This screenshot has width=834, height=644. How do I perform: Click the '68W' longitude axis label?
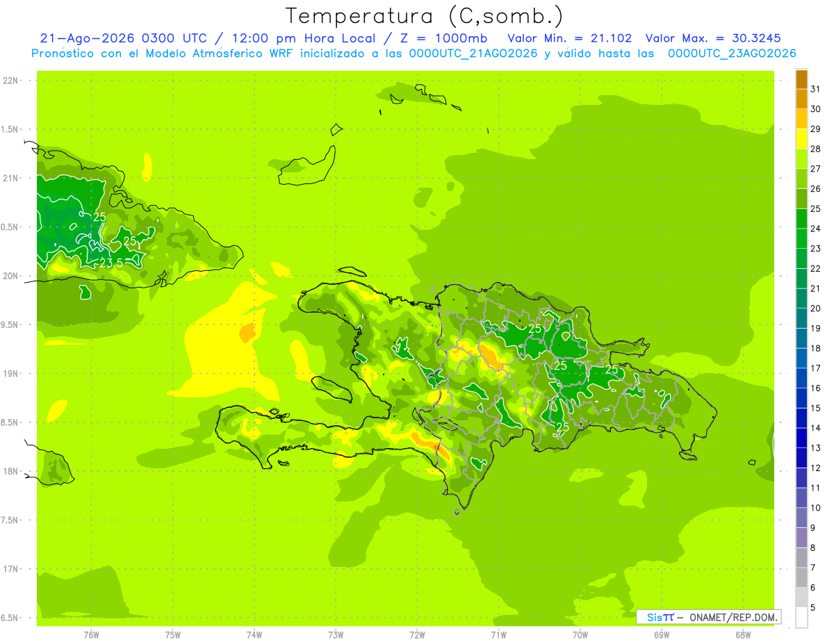743,635
